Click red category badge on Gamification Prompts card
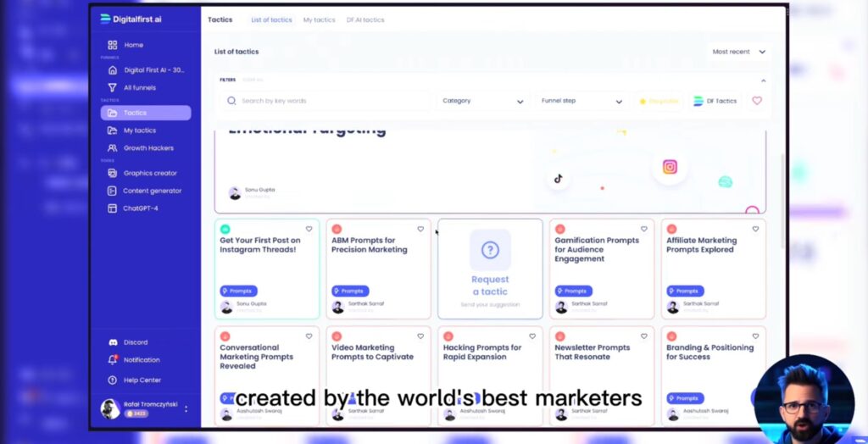Image resolution: width=868 pixels, height=444 pixels. 559,229
